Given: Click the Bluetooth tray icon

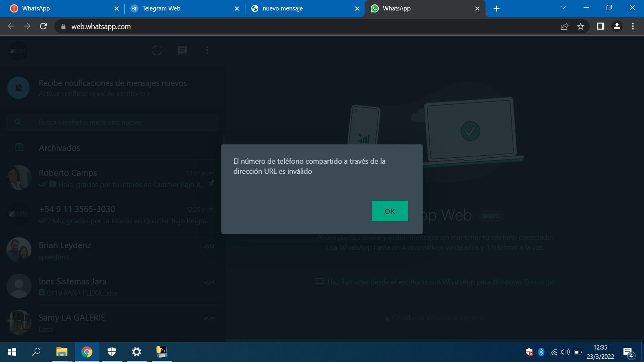Looking at the screenshot, I should click(541, 352).
